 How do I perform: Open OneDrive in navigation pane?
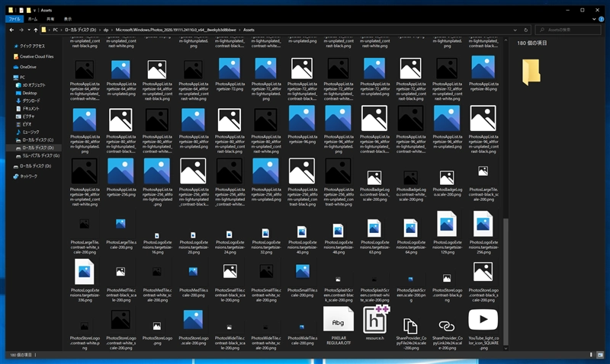tap(25, 67)
